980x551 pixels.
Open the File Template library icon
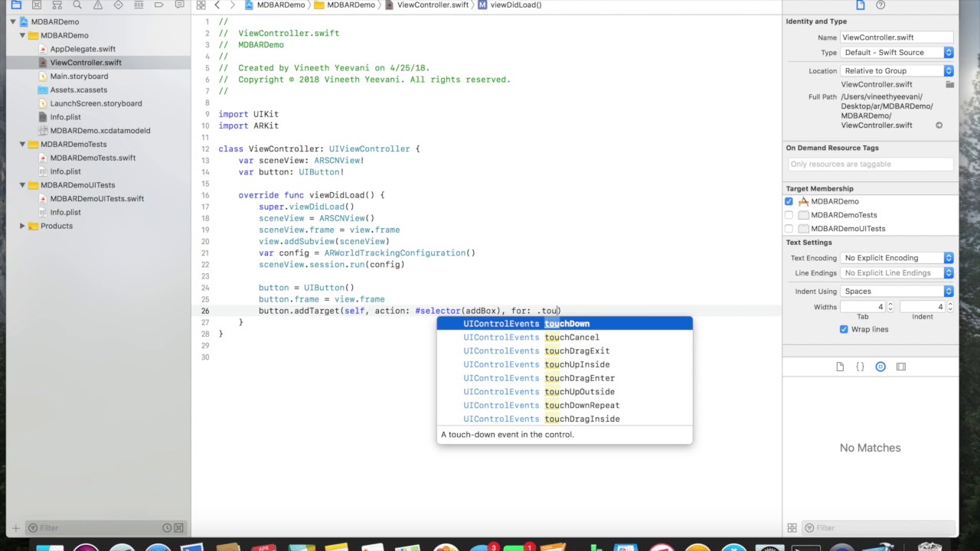click(840, 367)
